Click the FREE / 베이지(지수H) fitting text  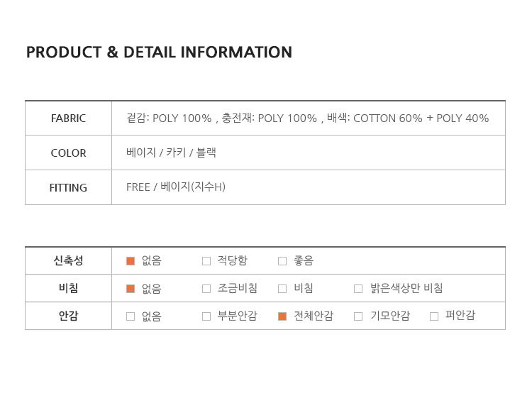coord(175,187)
